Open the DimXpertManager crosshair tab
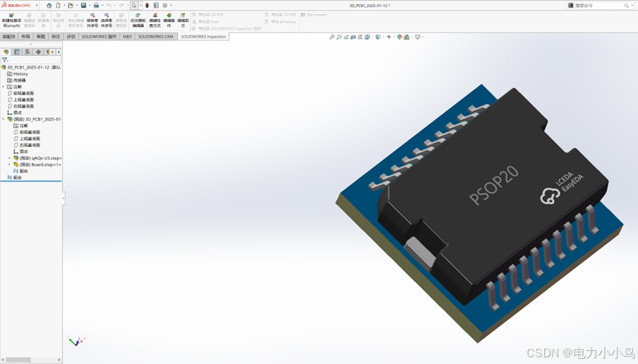Screen dimensions: 638x364 pos(38,52)
